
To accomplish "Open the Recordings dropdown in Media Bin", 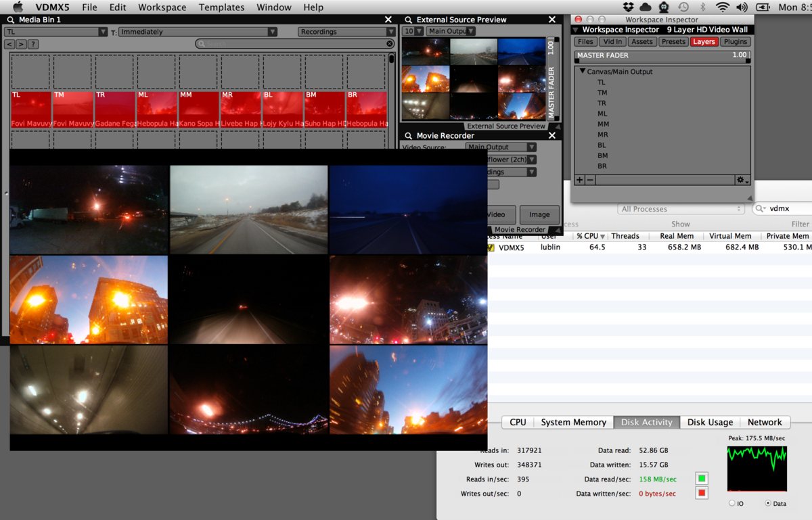I will (346, 32).
